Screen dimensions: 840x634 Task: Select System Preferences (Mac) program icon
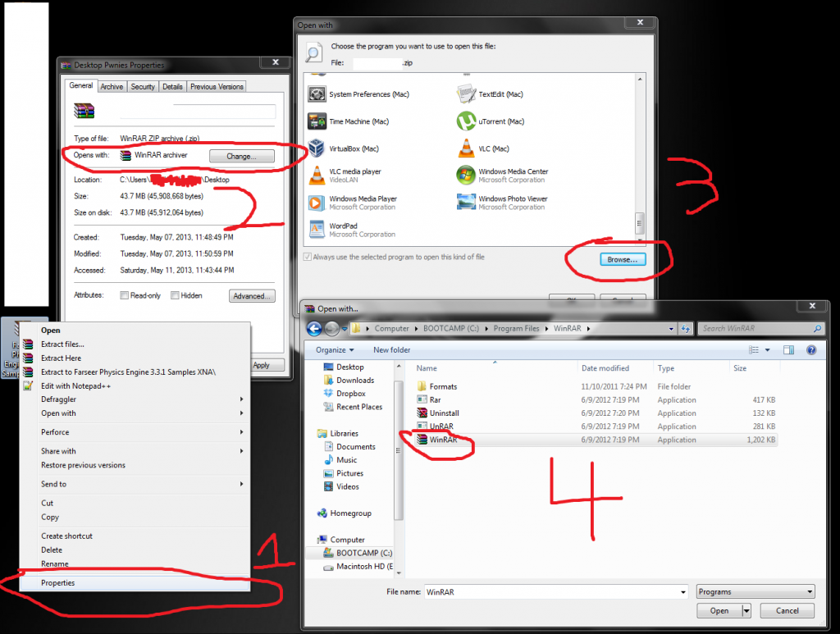coord(317,94)
